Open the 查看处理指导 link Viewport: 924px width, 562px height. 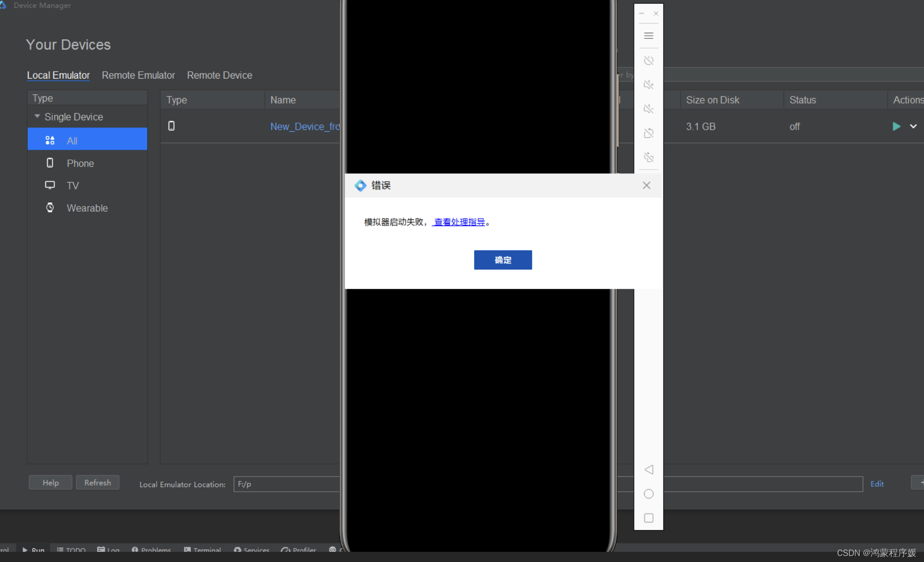pos(459,221)
